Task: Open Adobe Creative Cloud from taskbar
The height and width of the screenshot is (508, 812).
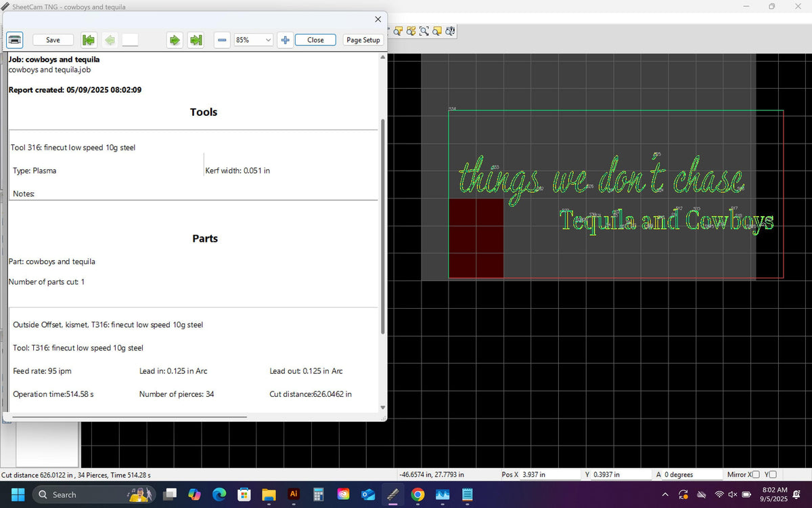Action: pos(343,494)
